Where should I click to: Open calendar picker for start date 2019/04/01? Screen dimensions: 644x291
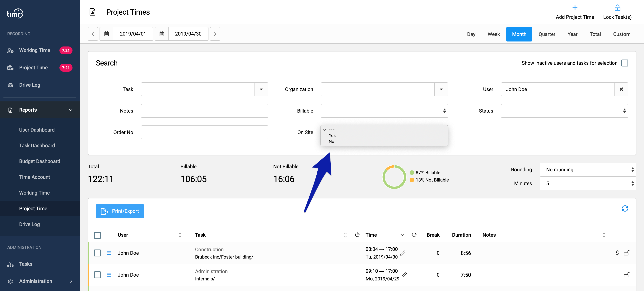coord(106,34)
